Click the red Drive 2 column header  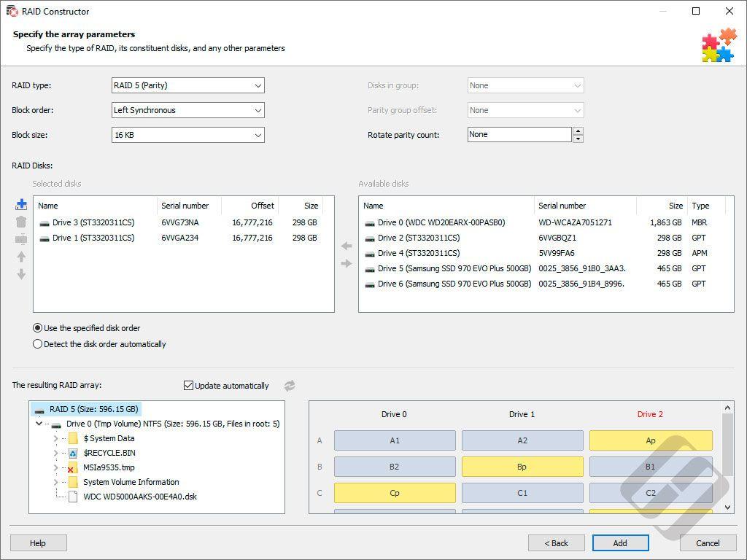[x=650, y=414]
